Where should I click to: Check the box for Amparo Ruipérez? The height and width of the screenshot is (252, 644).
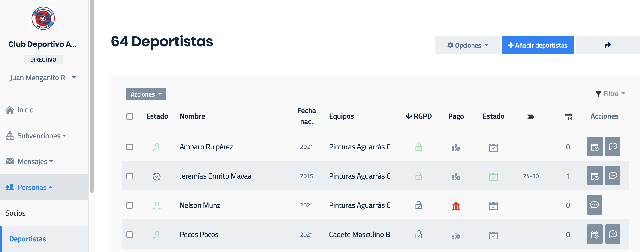(130, 147)
